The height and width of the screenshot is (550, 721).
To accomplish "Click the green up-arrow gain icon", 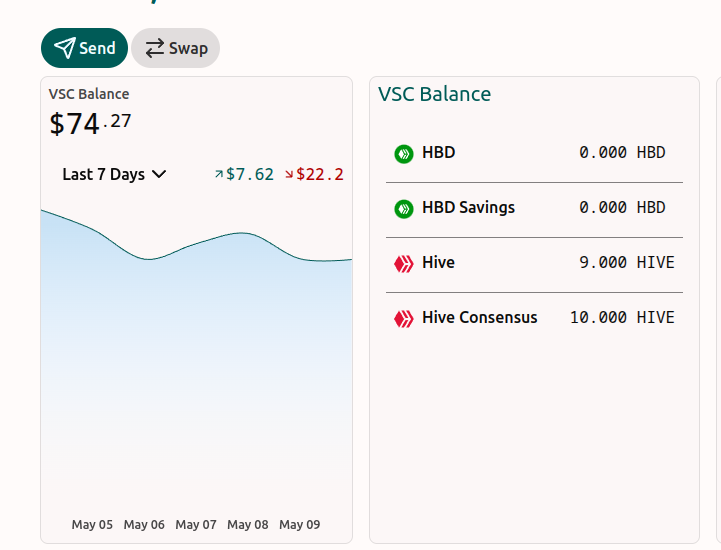I will [219, 174].
